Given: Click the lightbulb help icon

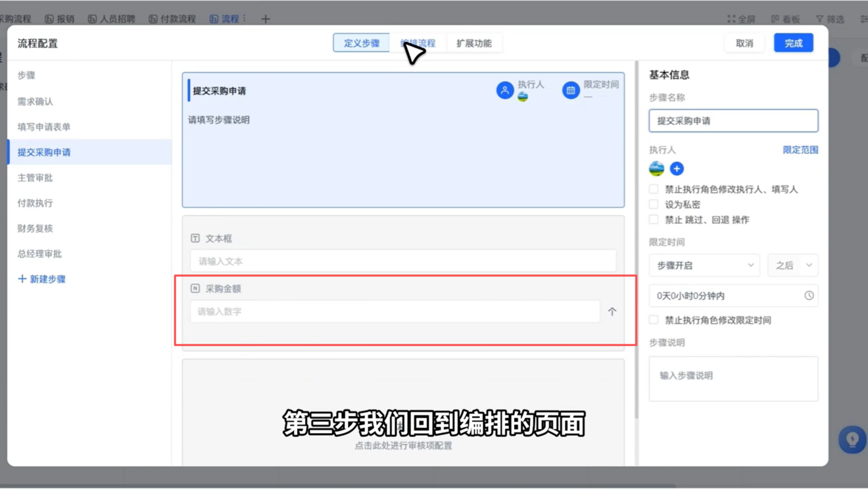Looking at the screenshot, I should coord(852,440).
